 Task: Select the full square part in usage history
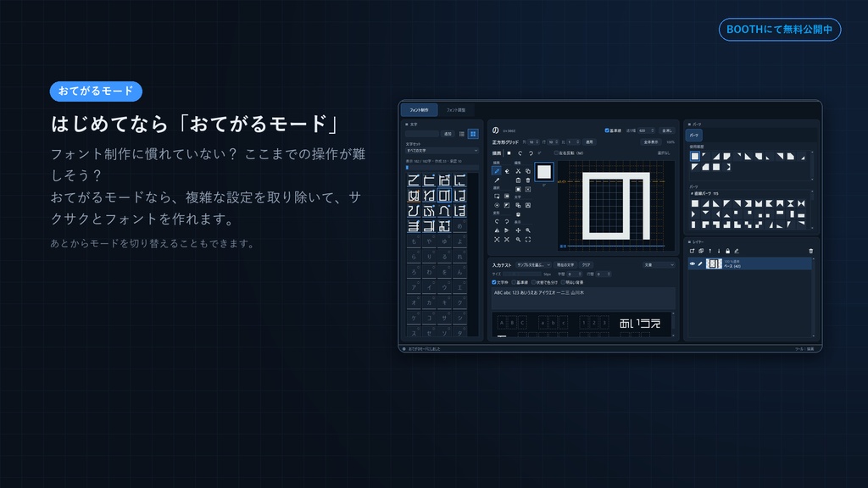(695, 157)
